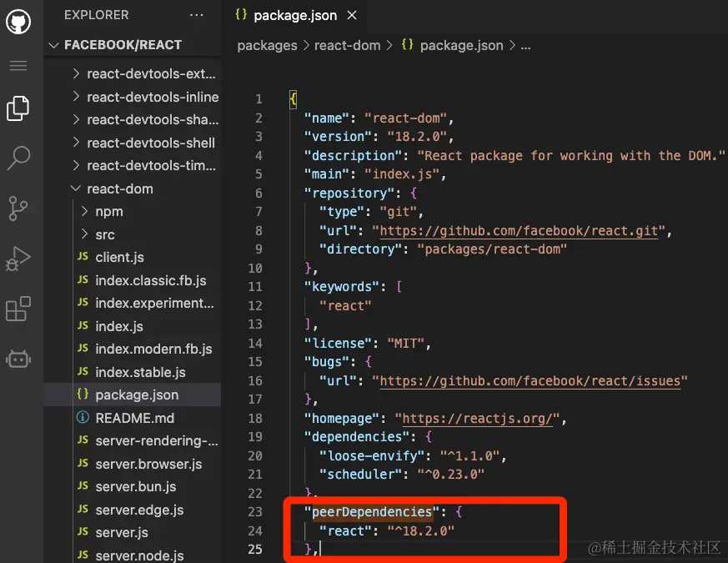Collapse the FACEBOOK/REACT section
This screenshot has height=563, width=728.
[x=56, y=44]
